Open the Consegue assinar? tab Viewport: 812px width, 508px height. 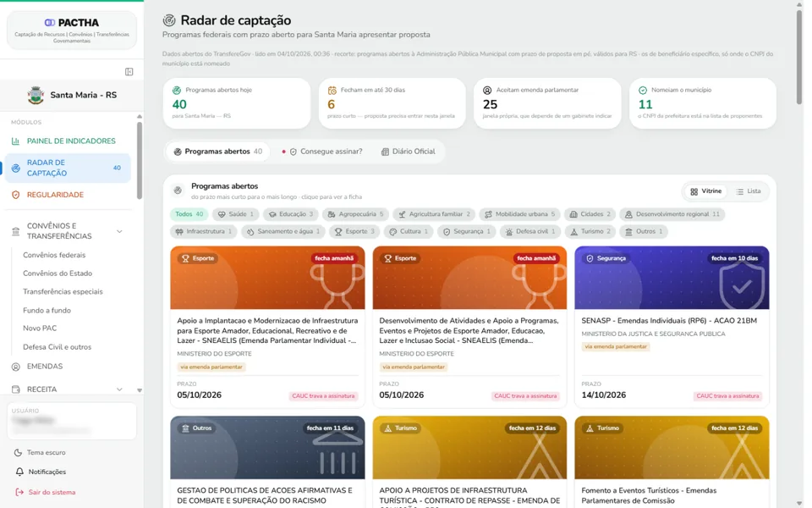pyautogui.click(x=322, y=152)
